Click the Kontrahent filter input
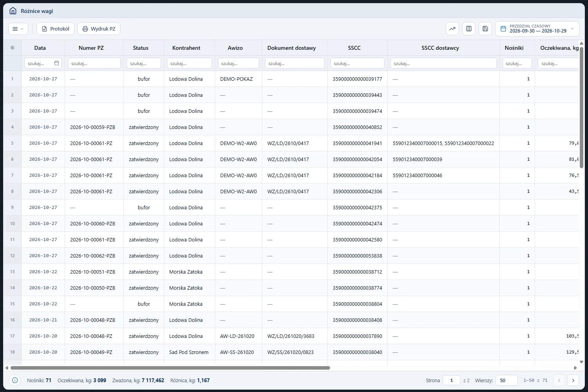 tap(189, 63)
